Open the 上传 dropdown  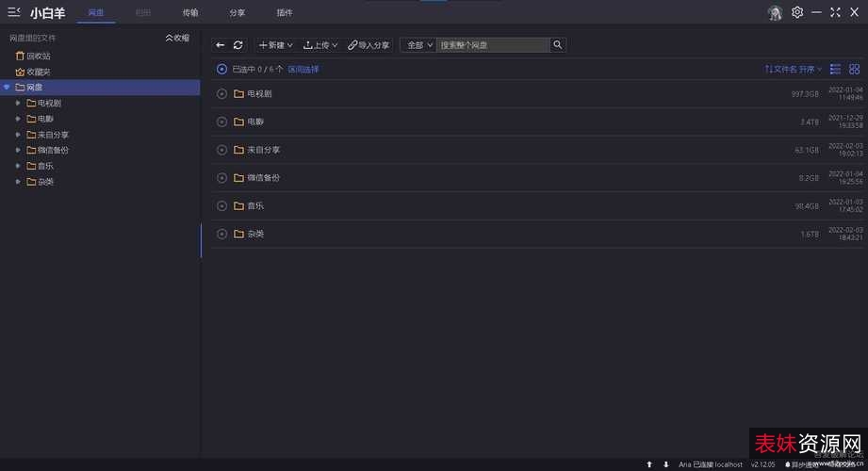click(x=320, y=45)
